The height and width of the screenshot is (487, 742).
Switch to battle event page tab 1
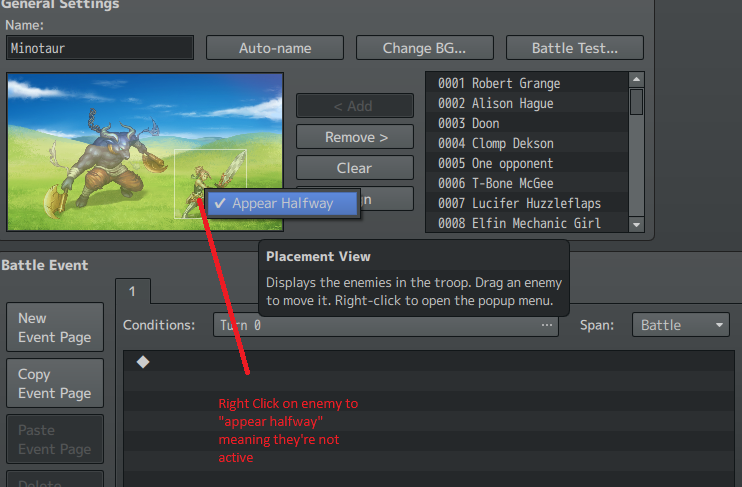pos(133,291)
